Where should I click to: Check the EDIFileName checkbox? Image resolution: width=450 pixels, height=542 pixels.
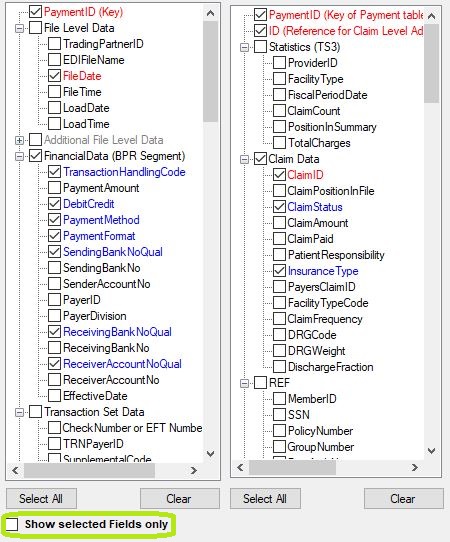click(54, 59)
